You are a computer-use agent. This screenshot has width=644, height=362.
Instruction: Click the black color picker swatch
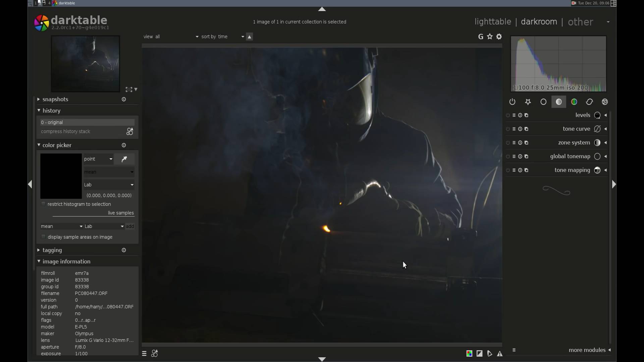pos(61,176)
